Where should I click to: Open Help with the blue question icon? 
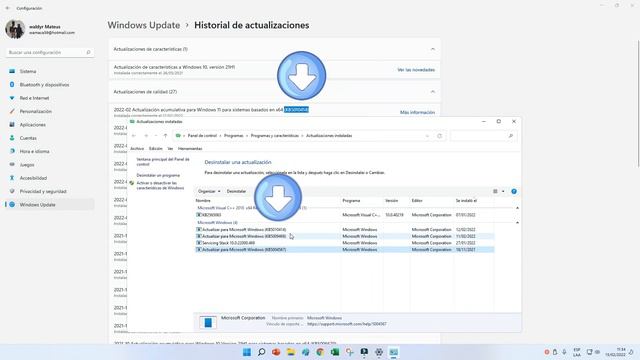(x=514, y=191)
